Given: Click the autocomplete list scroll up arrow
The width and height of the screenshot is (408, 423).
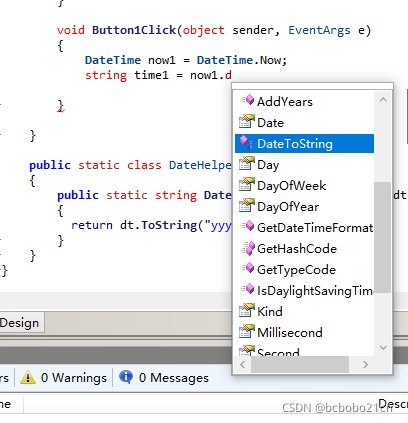Looking at the screenshot, I should [x=383, y=99].
